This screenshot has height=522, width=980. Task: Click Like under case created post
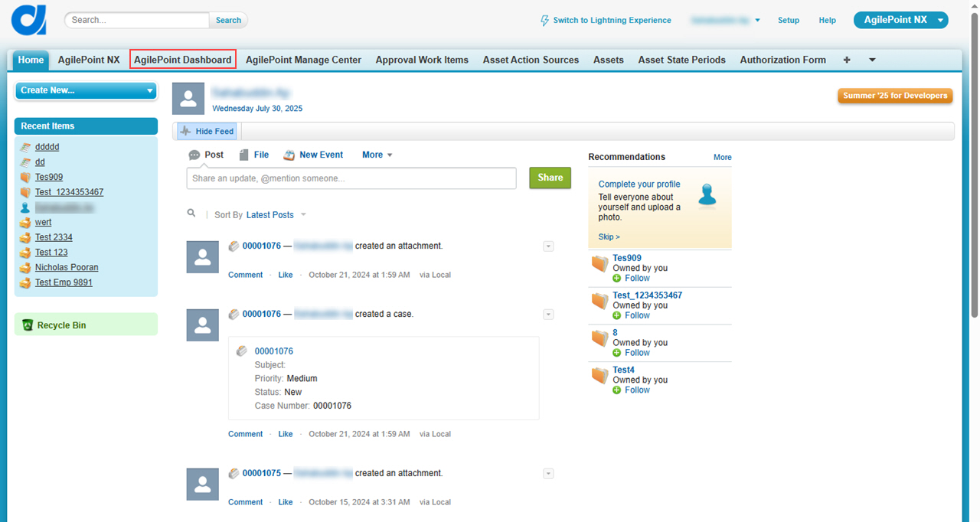286,434
